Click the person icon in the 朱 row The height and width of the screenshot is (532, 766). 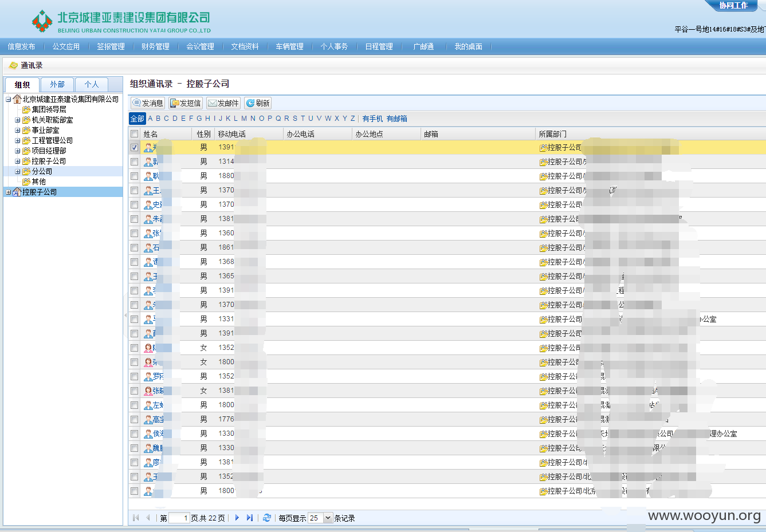[x=148, y=219]
